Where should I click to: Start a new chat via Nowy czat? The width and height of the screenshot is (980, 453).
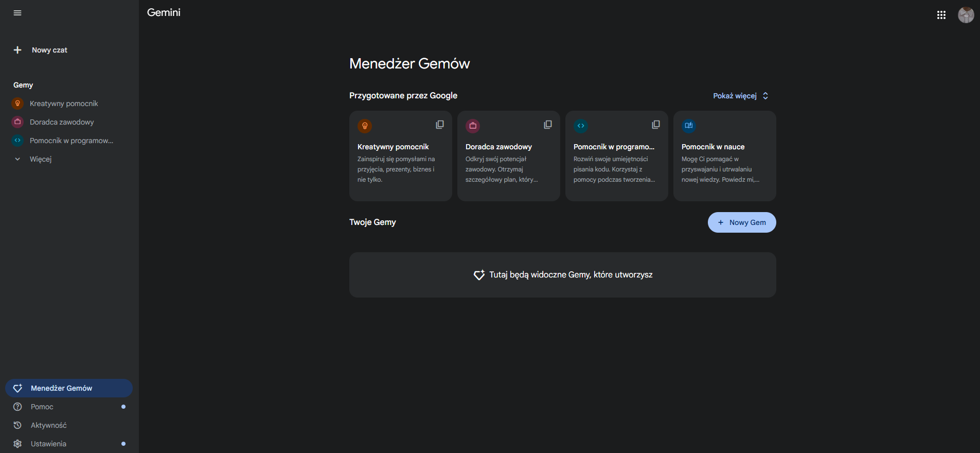(49, 50)
